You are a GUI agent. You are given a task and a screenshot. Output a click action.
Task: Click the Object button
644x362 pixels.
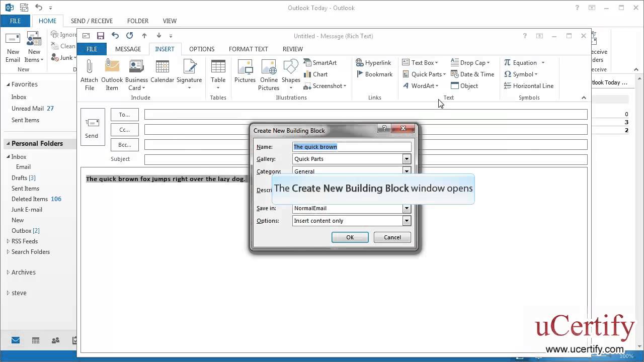[464, 86]
